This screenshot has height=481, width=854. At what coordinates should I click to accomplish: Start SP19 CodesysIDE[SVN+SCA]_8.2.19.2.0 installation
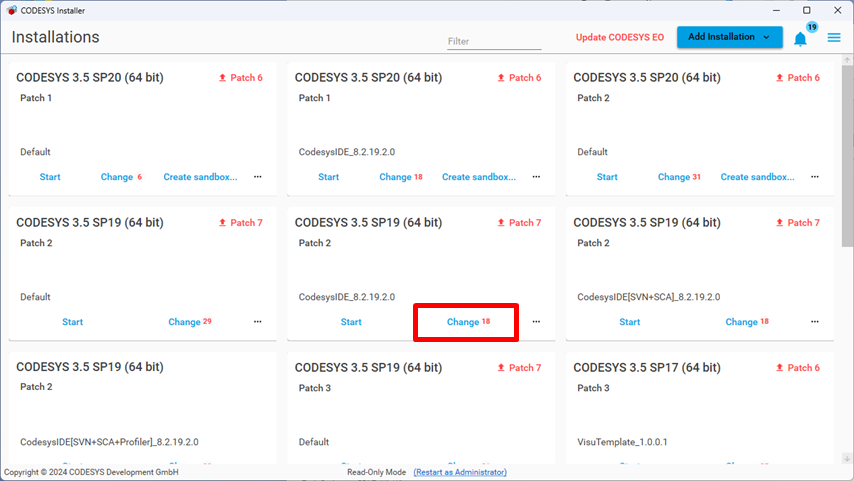coord(630,321)
